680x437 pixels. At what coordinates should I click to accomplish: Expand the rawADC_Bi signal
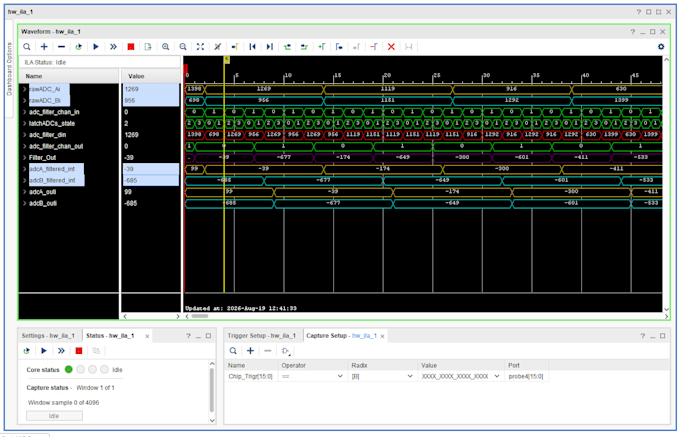point(25,101)
